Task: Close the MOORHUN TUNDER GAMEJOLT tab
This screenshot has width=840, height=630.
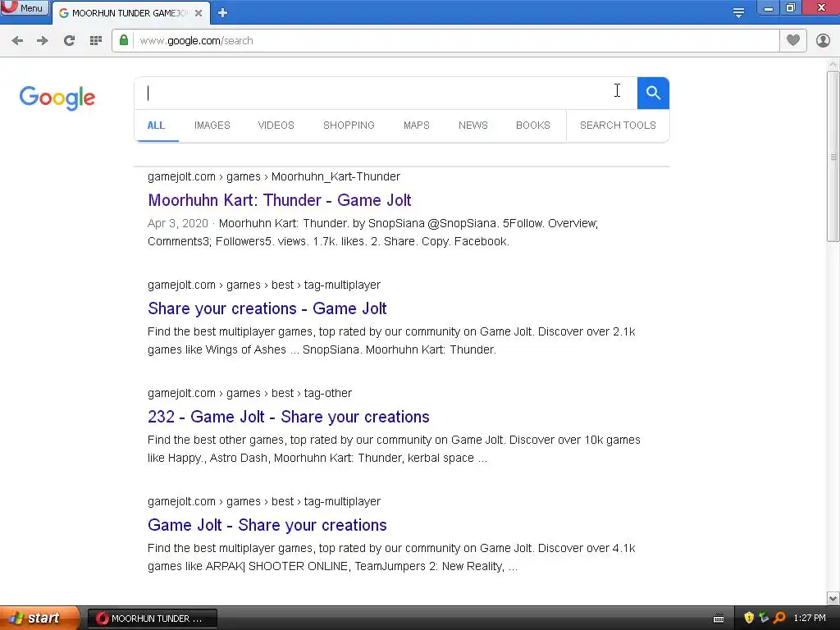Action: coord(199,13)
